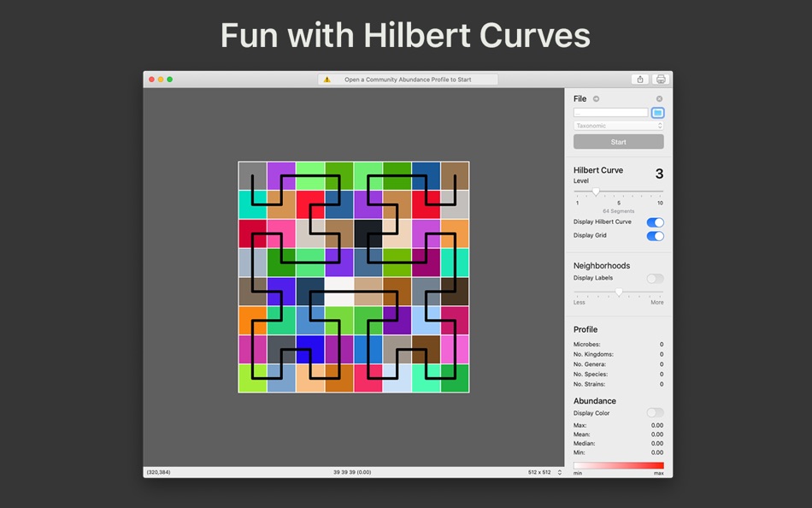Click the file path input field

point(610,113)
